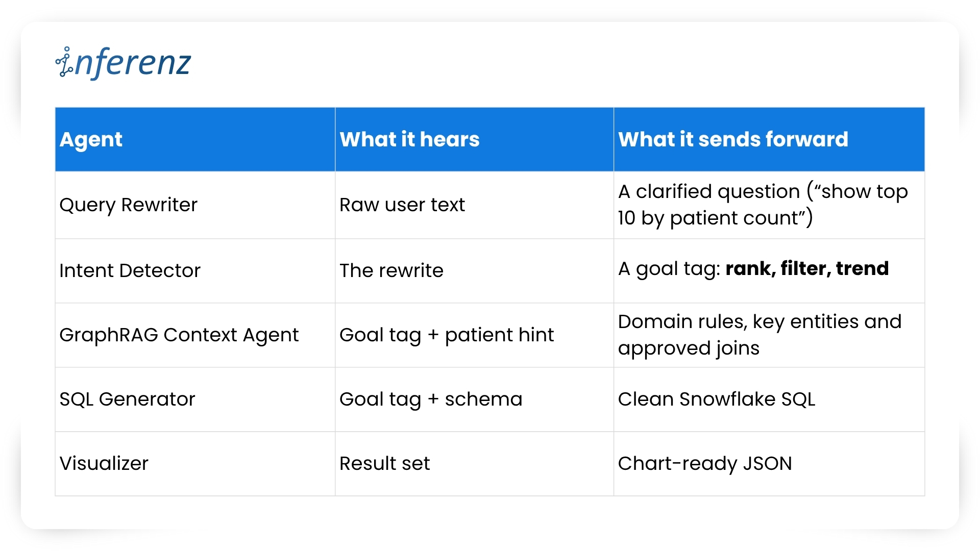Click the Goal tag + schema cell
Screen dimensions: 980x551
(x=474, y=399)
